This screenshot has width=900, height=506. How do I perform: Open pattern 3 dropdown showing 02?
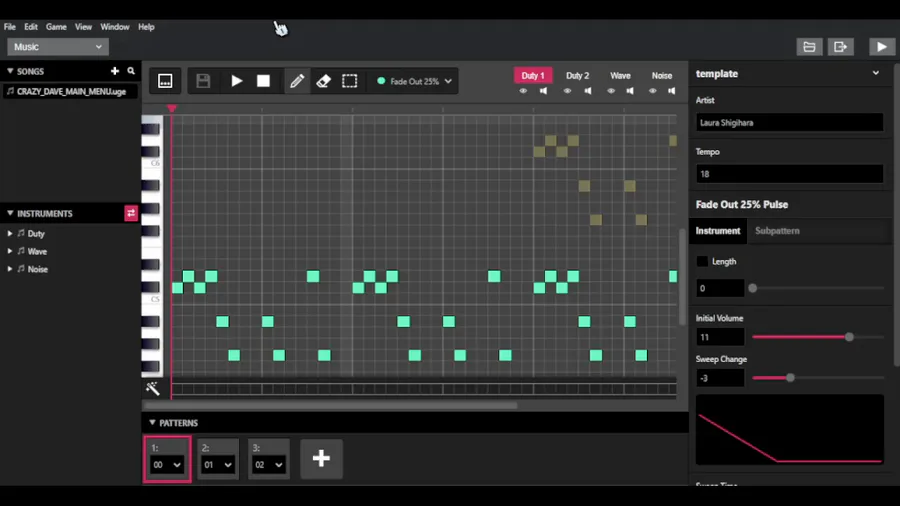269,465
